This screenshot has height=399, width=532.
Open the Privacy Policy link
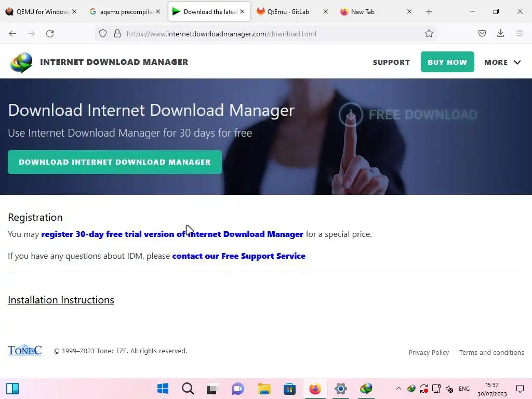click(429, 353)
